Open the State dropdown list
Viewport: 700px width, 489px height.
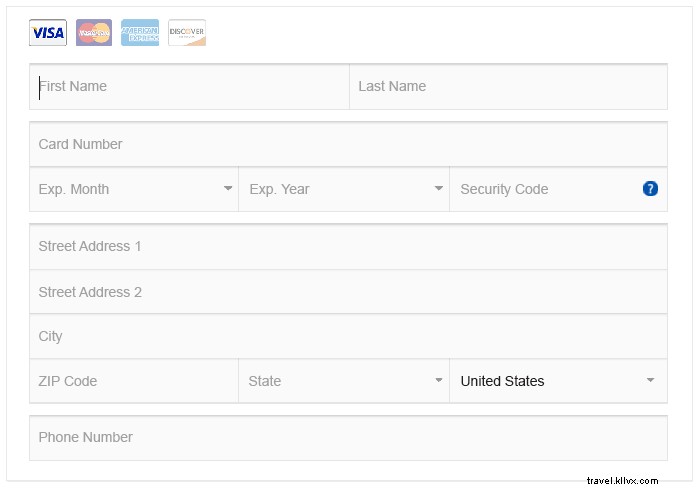[343, 381]
